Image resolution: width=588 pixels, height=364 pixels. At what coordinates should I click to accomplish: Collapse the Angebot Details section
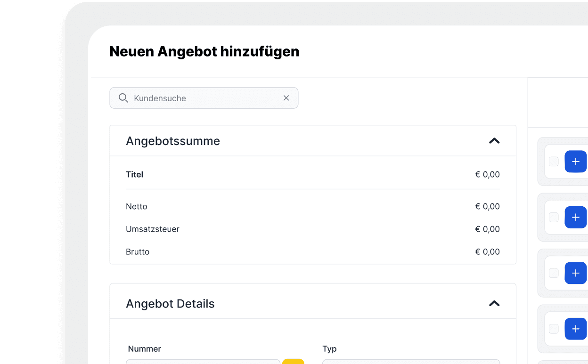[494, 303]
